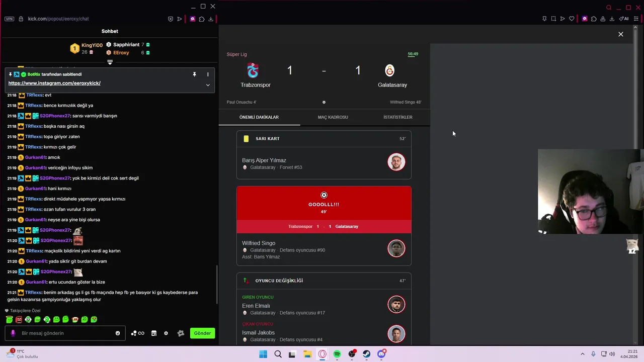Screen dimensions: 644x362
Task: Click username KingYi00 in leaderboard
Action: 92,45
